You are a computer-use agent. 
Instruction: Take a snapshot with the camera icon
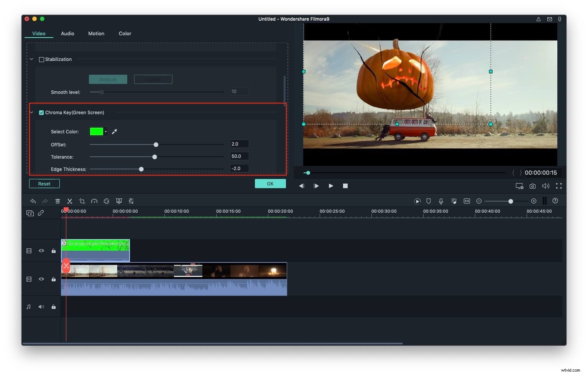[x=532, y=186]
